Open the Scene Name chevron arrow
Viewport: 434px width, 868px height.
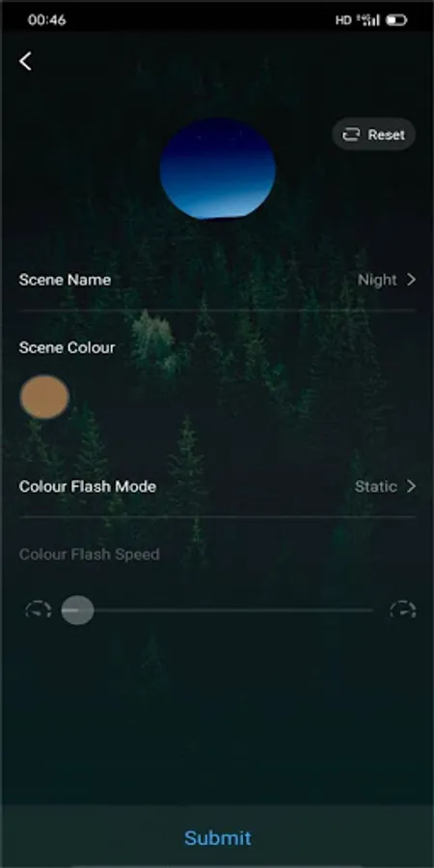[411, 280]
